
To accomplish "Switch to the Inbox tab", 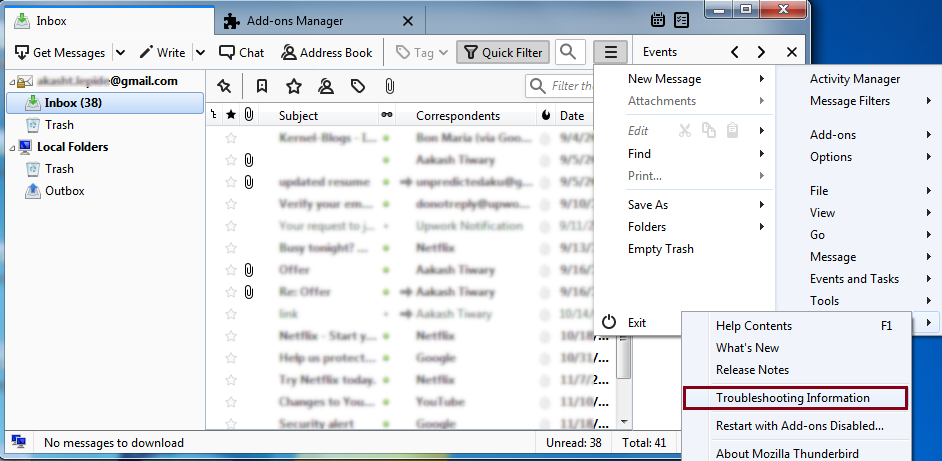I will click(110, 21).
